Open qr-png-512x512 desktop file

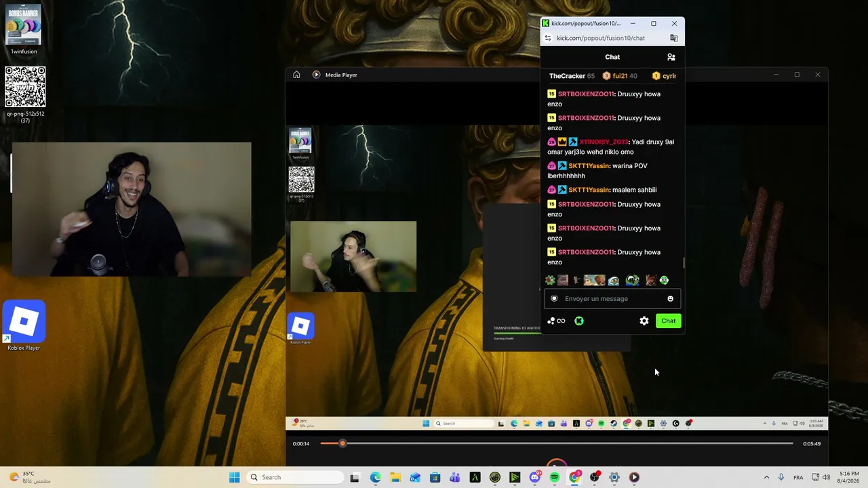point(25,95)
